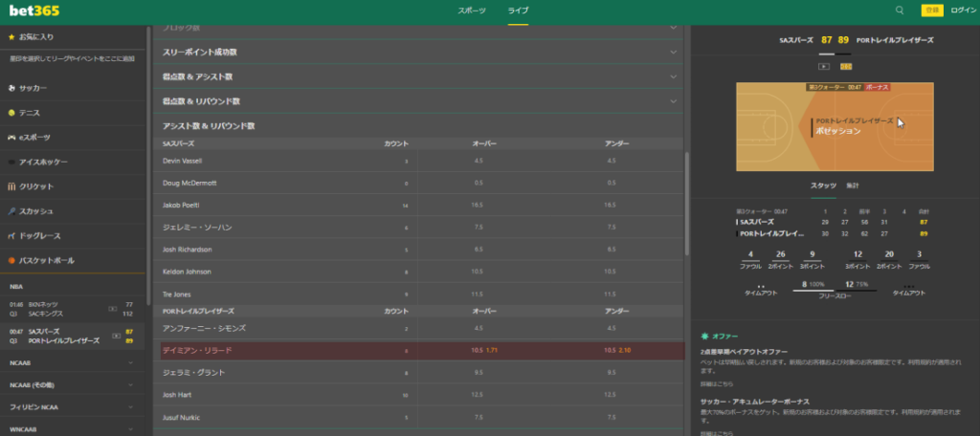
Task: Expand the 得点数 & アシスト数 market
Action: [x=673, y=76]
